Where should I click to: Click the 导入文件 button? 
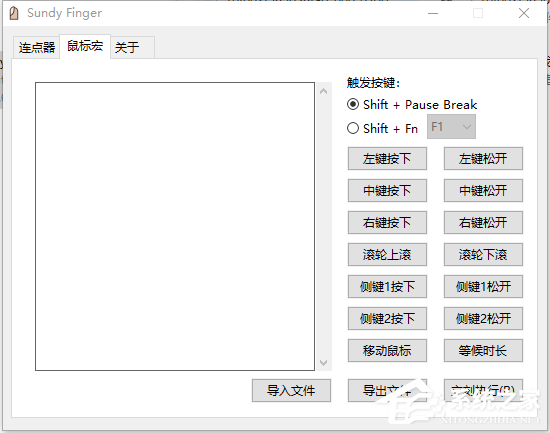click(291, 390)
